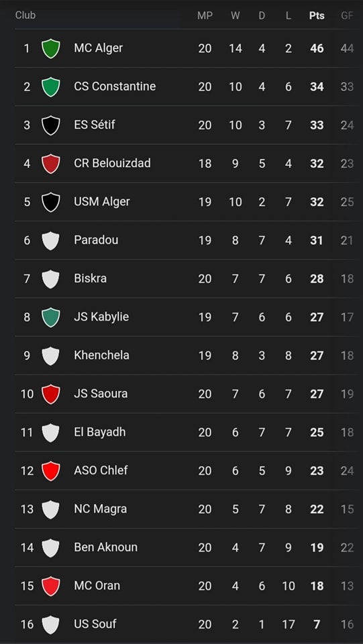Image resolution: width=363 pixels, height=644 pixels.
Task: Click the CS Constantine green shield crest
Action: (x=51, y=87)
